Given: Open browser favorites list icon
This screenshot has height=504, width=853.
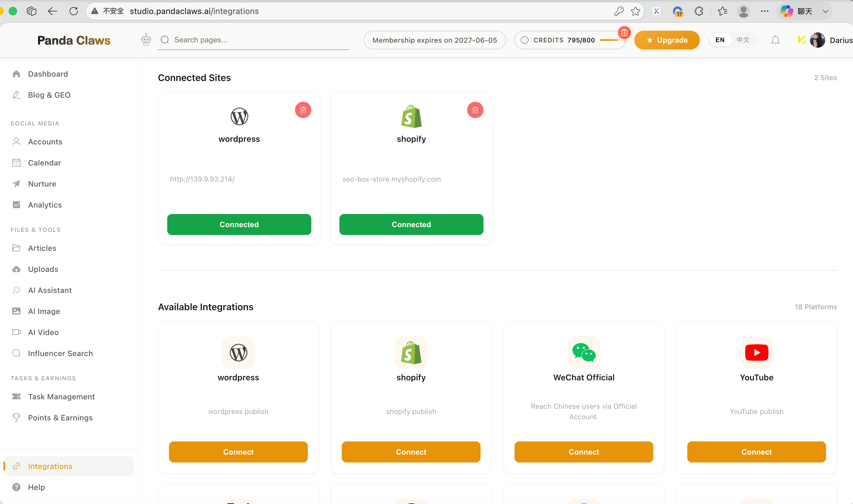Looking at the screenshot, I should 722,11.
